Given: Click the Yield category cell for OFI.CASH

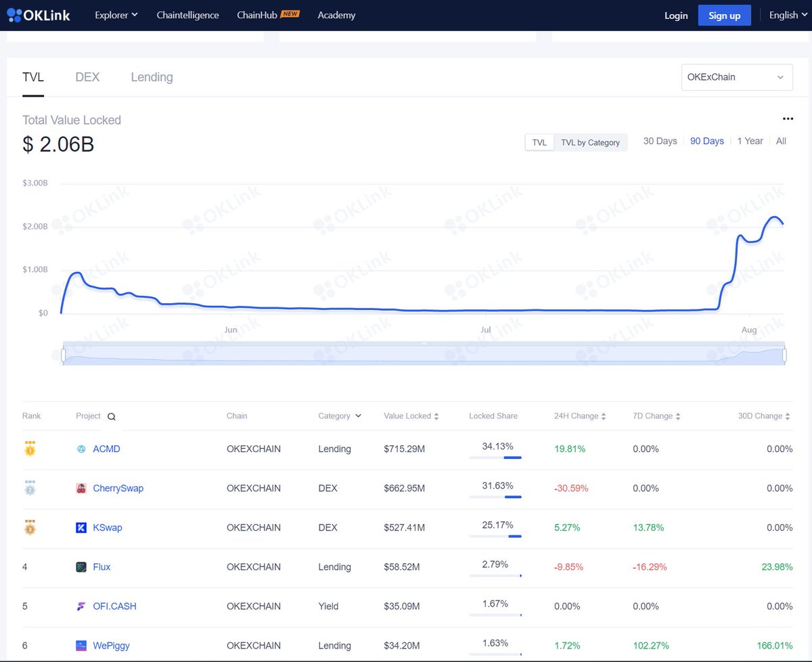Looking at the screenshot, I should [x=328, y=606].
